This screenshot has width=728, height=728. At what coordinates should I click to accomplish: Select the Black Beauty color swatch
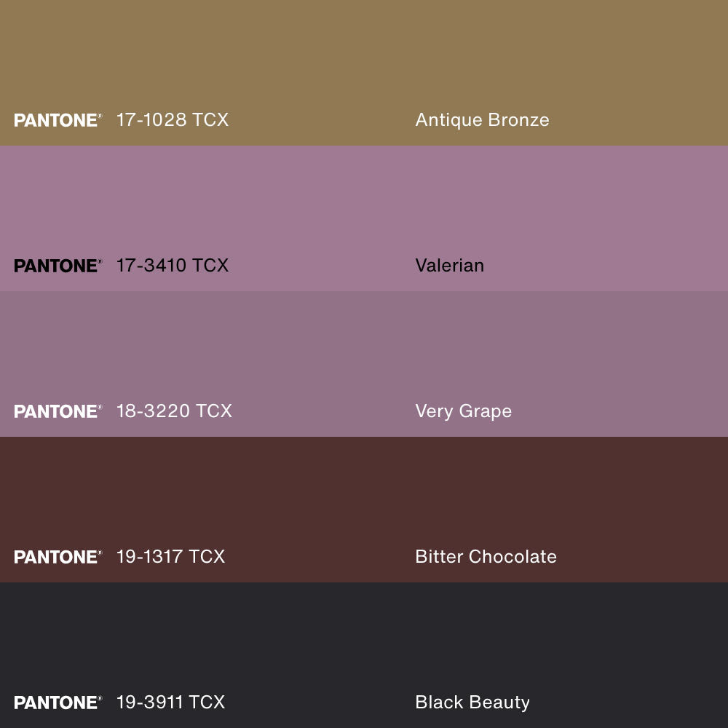364,655
